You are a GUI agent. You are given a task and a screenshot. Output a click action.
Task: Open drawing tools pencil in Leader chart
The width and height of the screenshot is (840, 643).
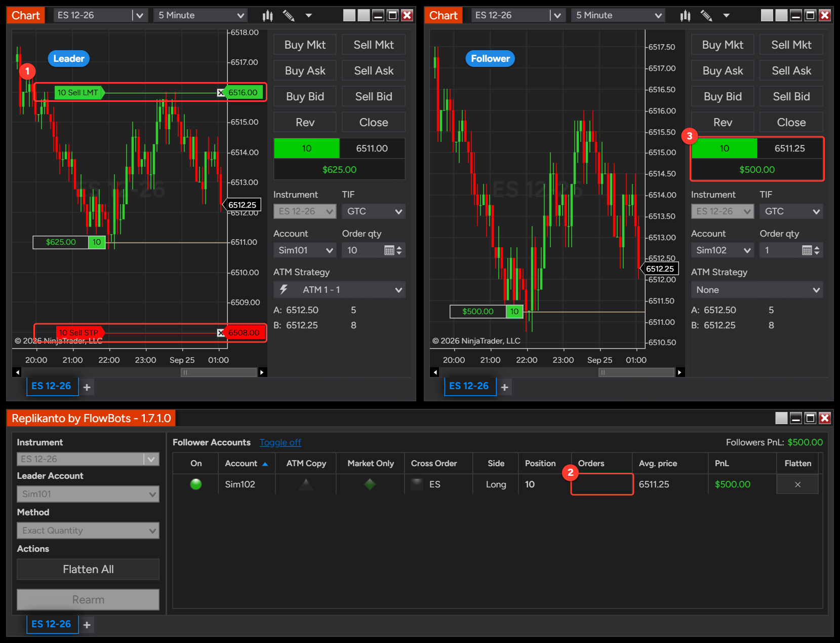pyautogui.click(x=289, y=16)
